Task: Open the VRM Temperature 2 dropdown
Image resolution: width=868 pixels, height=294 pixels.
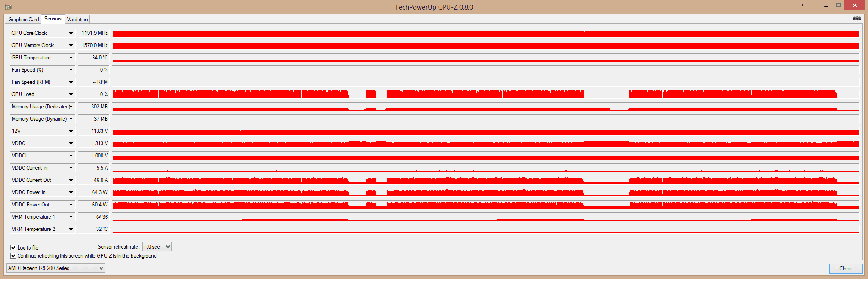Action: 42,229
